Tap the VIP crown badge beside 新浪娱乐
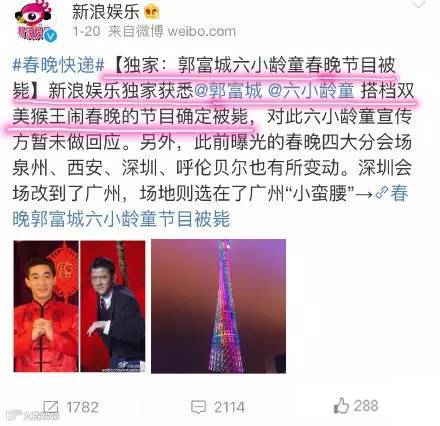Image resolution: width=440 pixels, height=426 pixels. tap(152, 13)
